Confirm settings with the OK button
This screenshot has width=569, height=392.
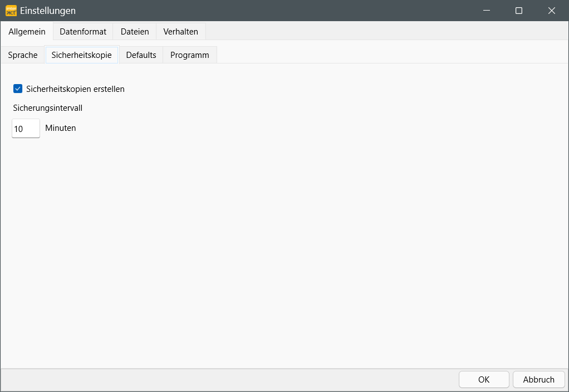tap(484, 379)
